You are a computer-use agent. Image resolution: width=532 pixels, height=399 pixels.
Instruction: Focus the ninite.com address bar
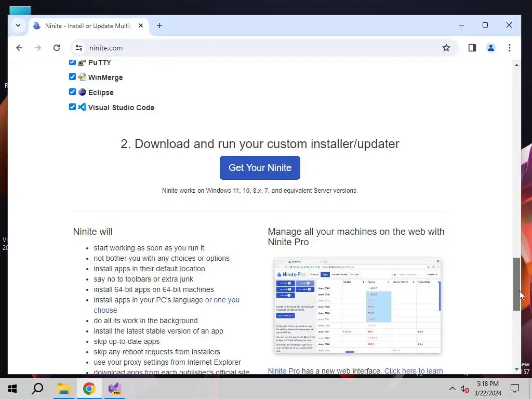pos(264,48)
